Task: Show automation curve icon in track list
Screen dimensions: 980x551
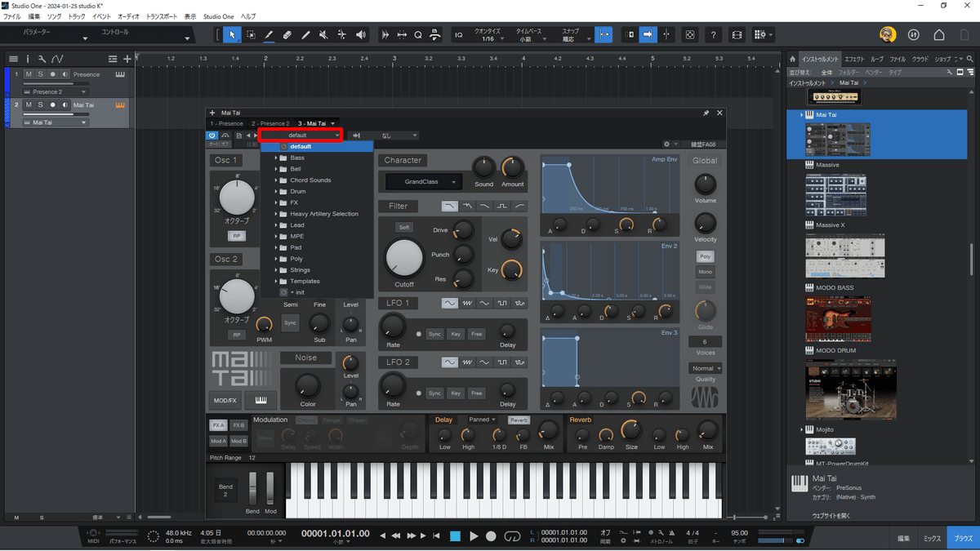Action: [58, 59]
